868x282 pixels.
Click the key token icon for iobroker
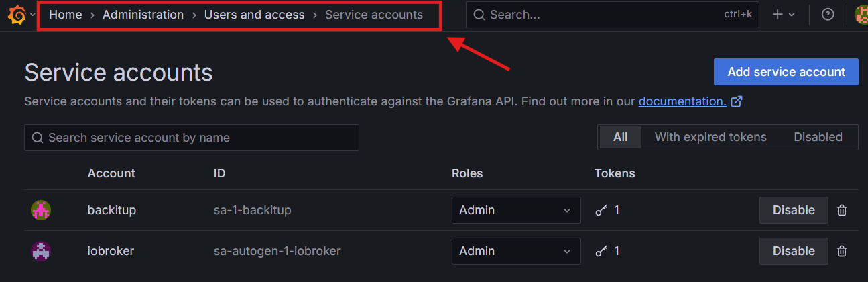(x=601, y=251)
